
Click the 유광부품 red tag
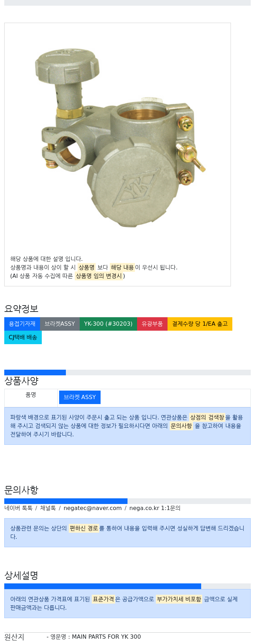pos(152,324)
